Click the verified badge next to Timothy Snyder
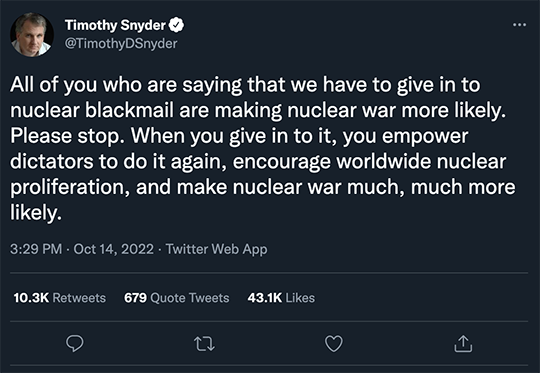 click(176, 25)
